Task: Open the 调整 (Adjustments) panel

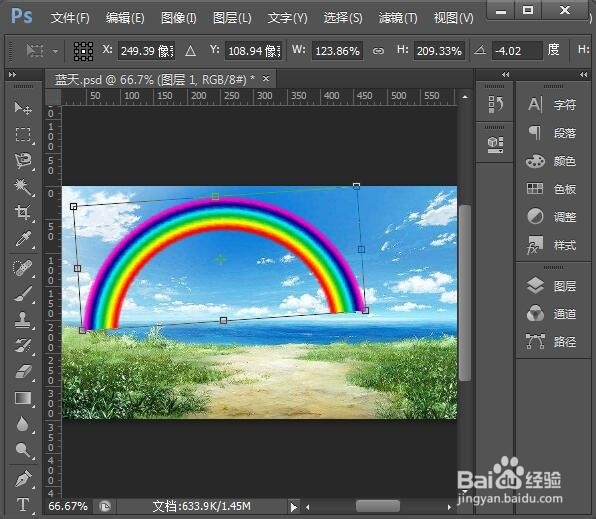Action: pyautogui.click(x=553, y=216)
